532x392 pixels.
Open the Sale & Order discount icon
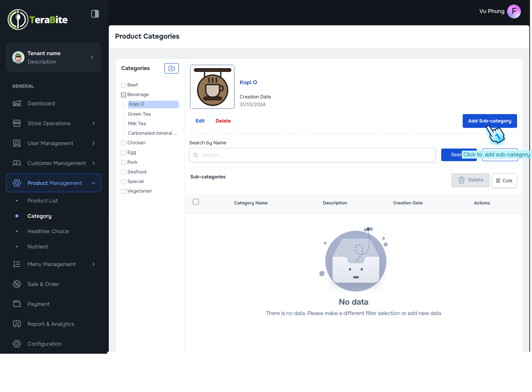17,284
